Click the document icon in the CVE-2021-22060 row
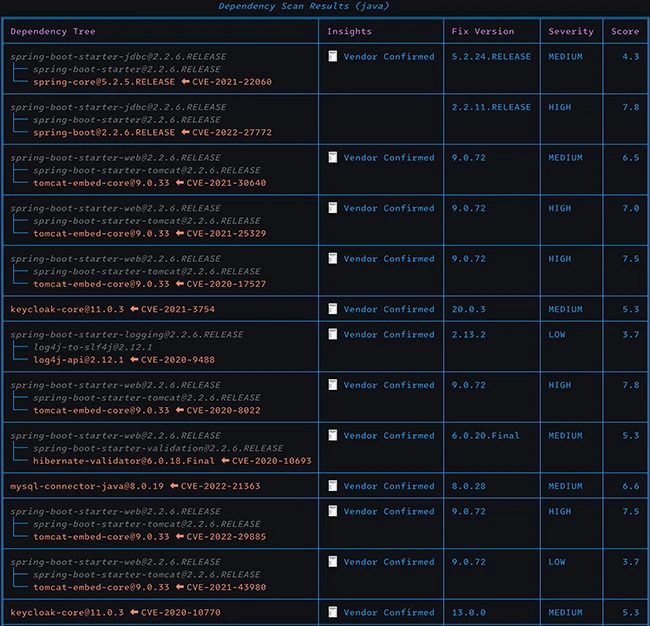650x626 pixels. [x=332, y=56]
